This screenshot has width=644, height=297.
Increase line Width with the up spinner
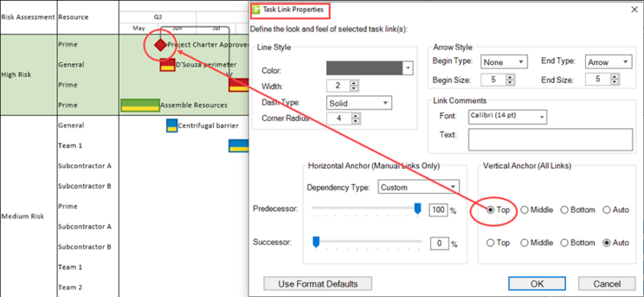click(354, 83)
